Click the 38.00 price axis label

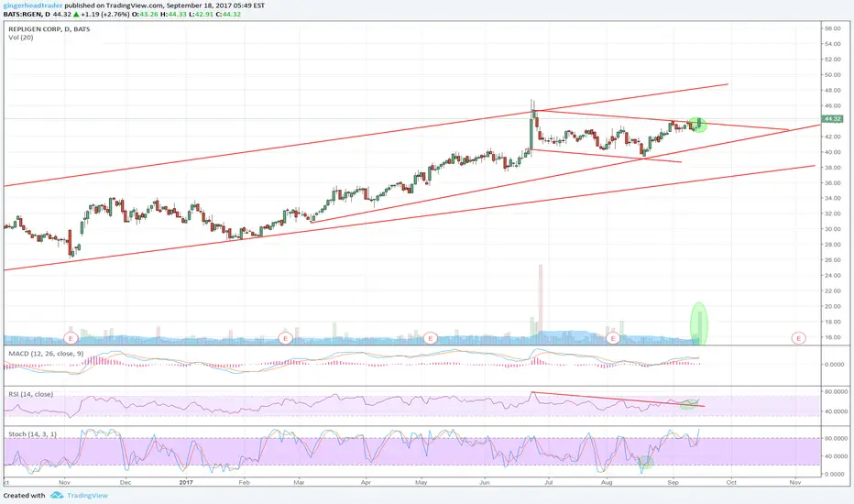pyautogui.click(x=832, y=168)
